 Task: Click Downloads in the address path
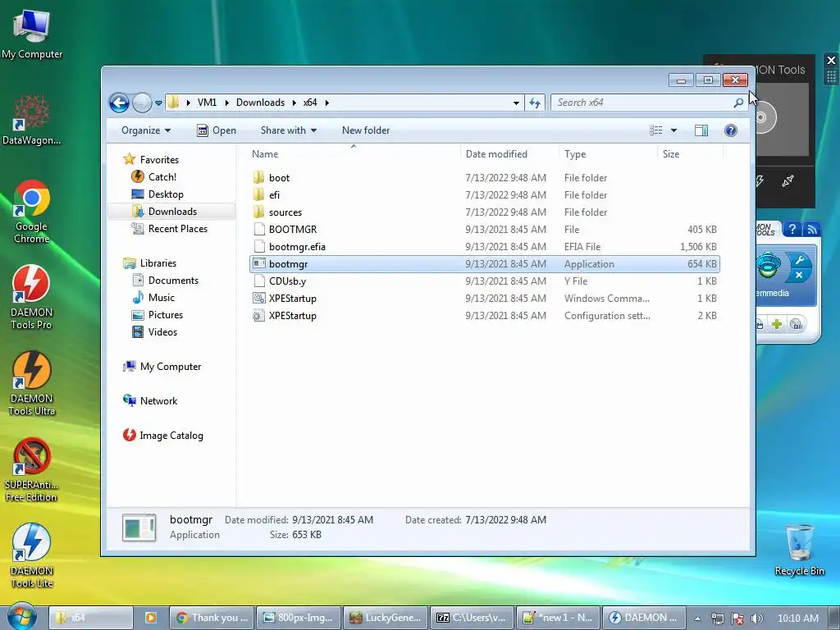click(260, 103)
